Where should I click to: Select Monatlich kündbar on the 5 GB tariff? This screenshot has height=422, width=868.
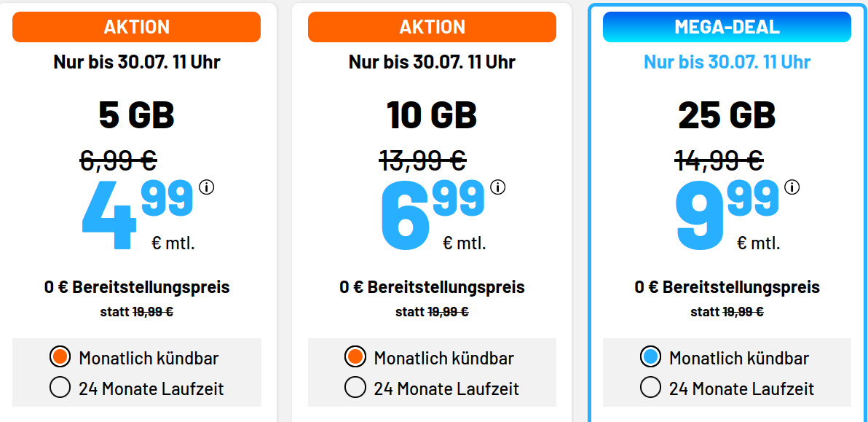[60, 358]
